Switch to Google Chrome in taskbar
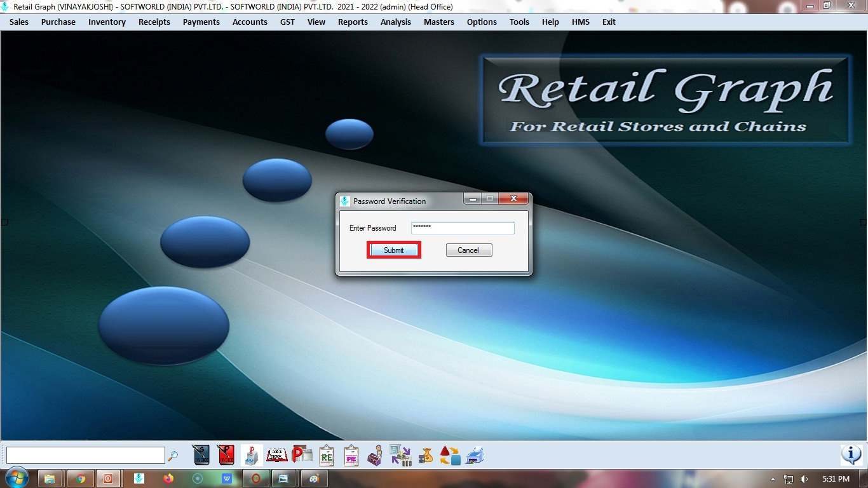868x488 pixels. [x=81, y=478]
